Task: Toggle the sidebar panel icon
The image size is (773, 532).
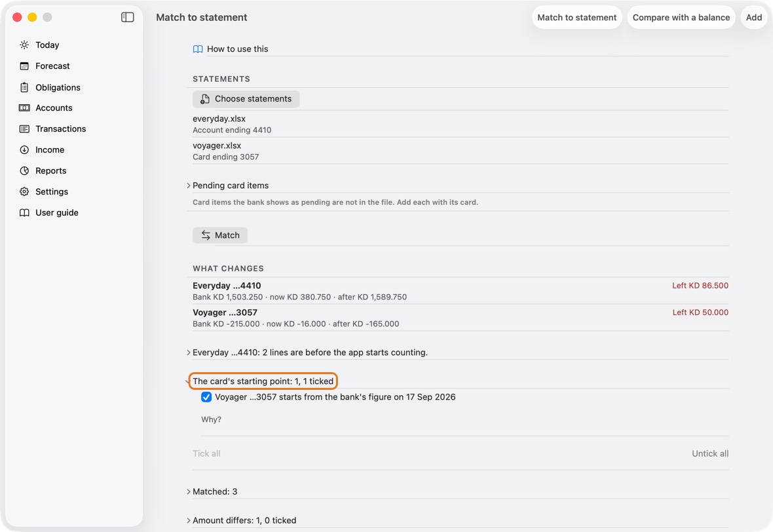Action: coord(127,17)
